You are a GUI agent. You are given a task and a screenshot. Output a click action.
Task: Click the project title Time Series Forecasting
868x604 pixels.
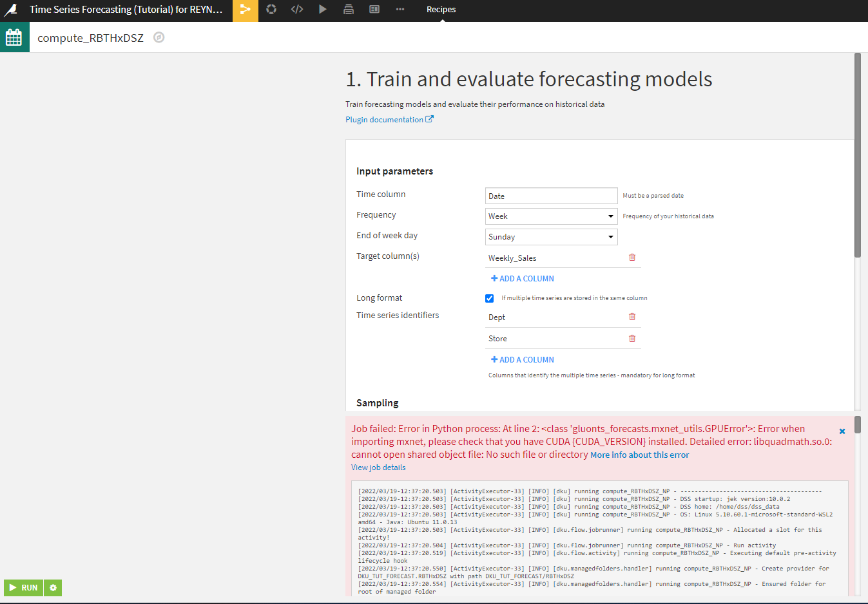coord(126,10)
